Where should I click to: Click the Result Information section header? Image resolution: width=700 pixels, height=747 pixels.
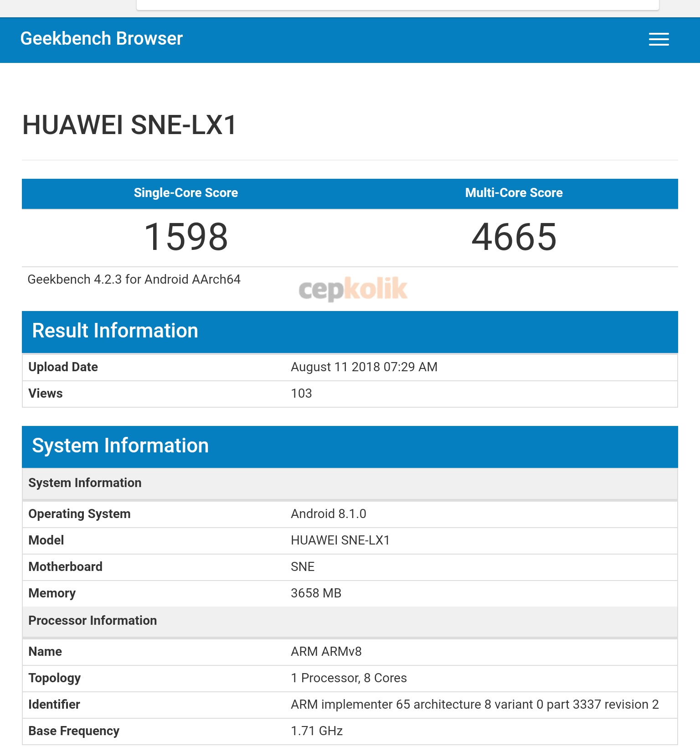(x=350, y=332)
